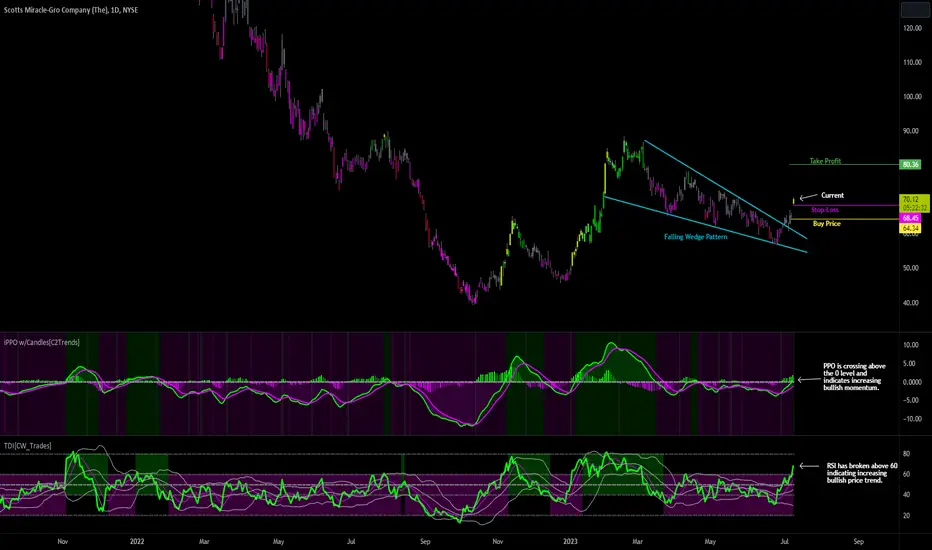Click the Scotts Miracle-Gro Company chart title
The height and width of the screenshot is (550, 932).
pyautogui.click(x=71, y=10)
